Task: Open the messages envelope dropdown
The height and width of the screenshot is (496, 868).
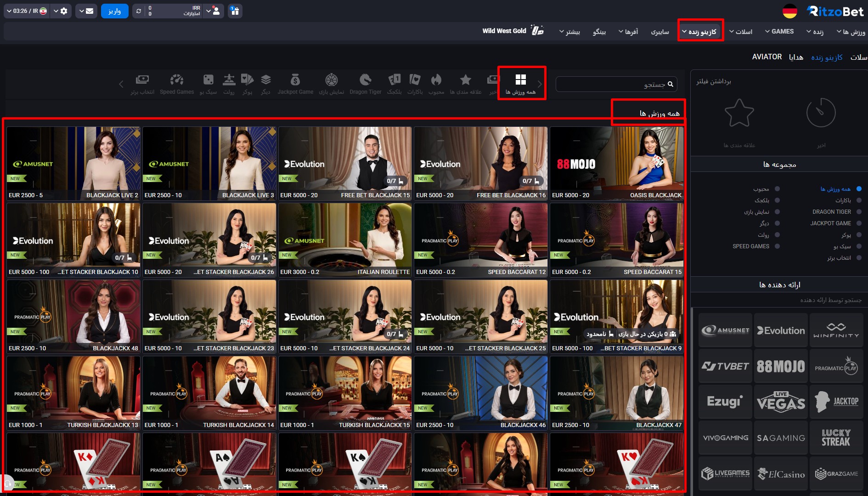Action: coord(86,11)
